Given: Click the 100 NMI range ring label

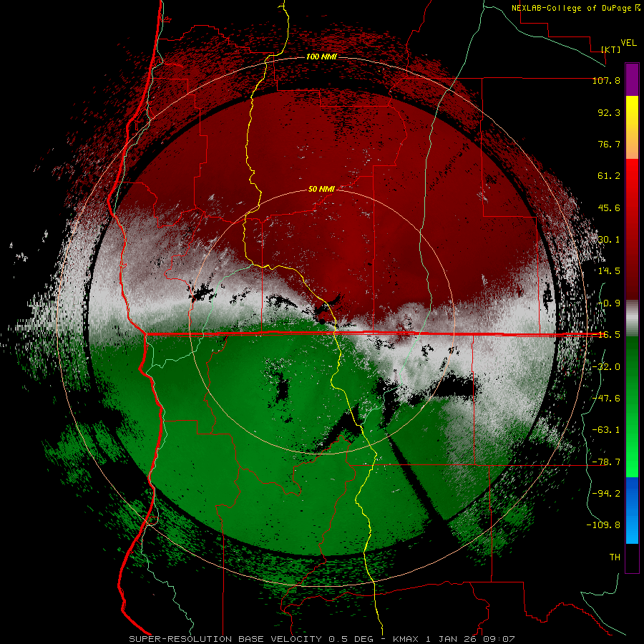Looking at the screenshot, I should tap(321, 57).
